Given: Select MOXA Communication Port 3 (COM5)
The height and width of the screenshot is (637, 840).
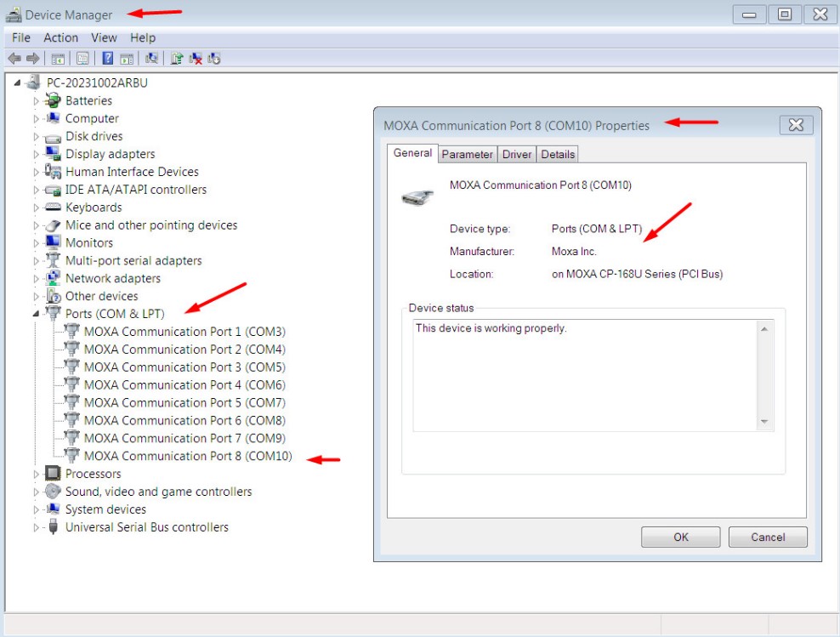Looking at the screenshot, I should 184,367.
